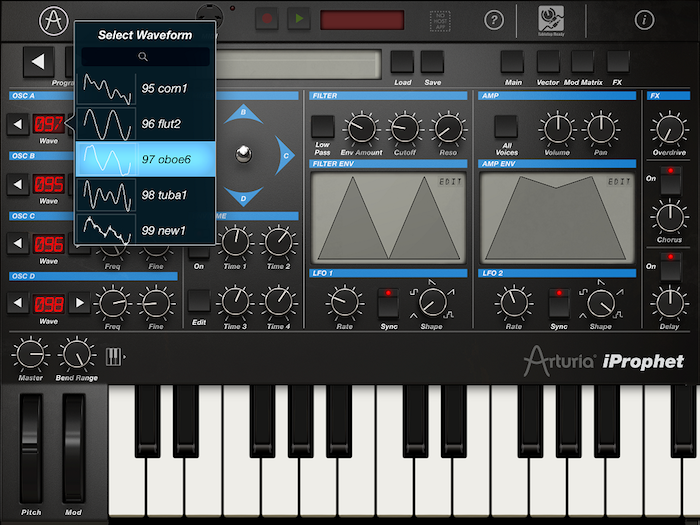Open OSC C wave number 096 selector
The image size is (700, 525).
point(49,244)
